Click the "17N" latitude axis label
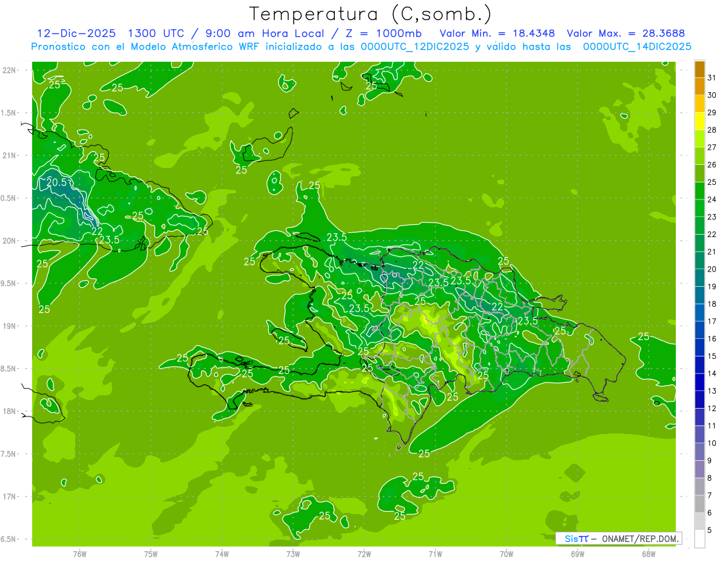Image resolution: width=728 pixels, height=562 pixels. click(x=9, y=497)
